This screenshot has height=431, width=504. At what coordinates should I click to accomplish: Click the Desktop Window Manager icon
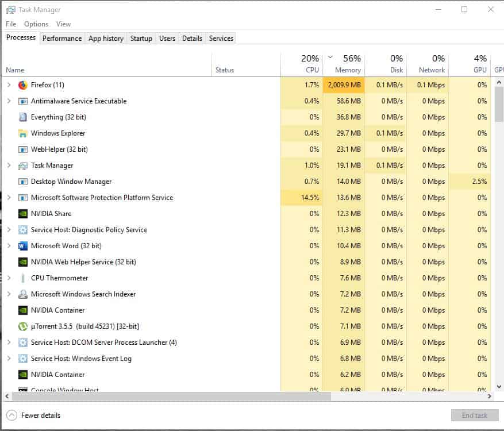click(23, 182)
